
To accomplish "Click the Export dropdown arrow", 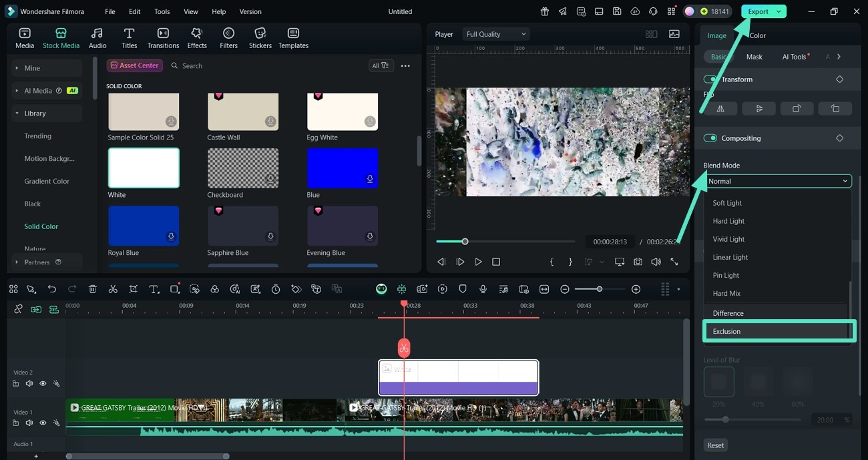I will 779,11.
